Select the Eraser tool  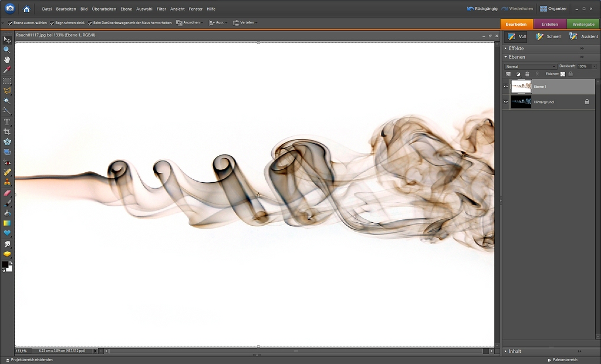coord(7,193)
